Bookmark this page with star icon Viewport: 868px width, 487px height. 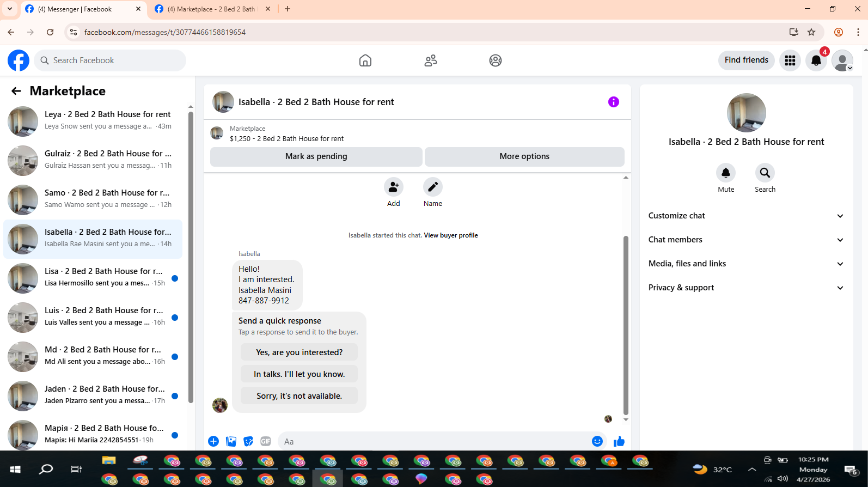tap(811, 32)
